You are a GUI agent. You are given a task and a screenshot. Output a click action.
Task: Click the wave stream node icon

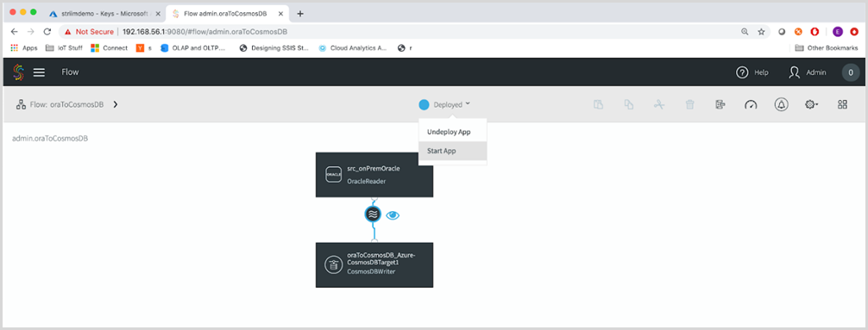coord(374,215)
